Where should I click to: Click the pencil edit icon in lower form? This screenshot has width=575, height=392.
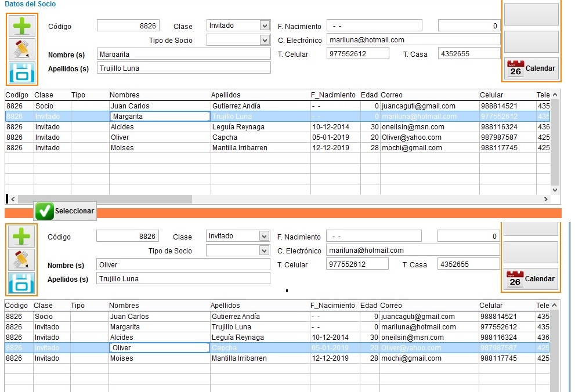[x=21, y=260]
